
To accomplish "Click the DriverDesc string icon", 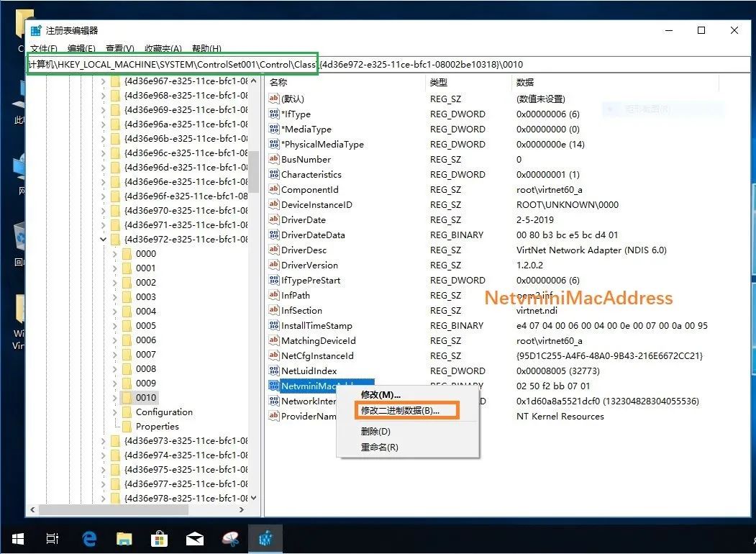I will pyautogui.click(x=274, y=250).
